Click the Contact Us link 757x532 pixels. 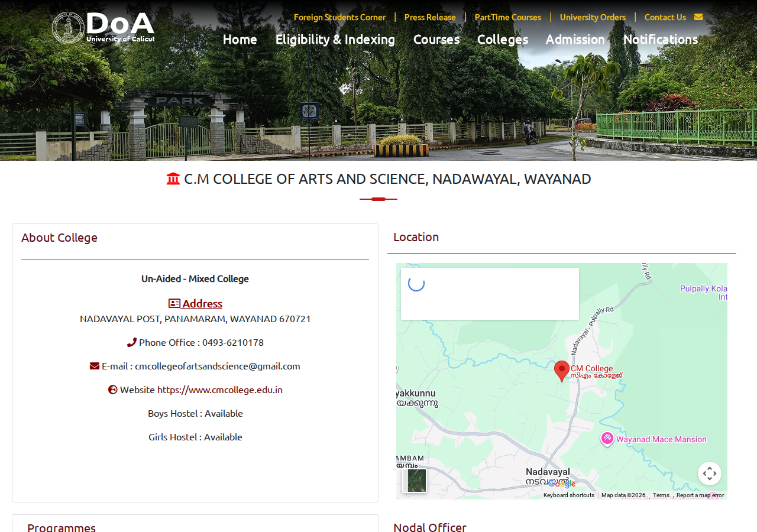pyautogui.click(x=665, y=17)
